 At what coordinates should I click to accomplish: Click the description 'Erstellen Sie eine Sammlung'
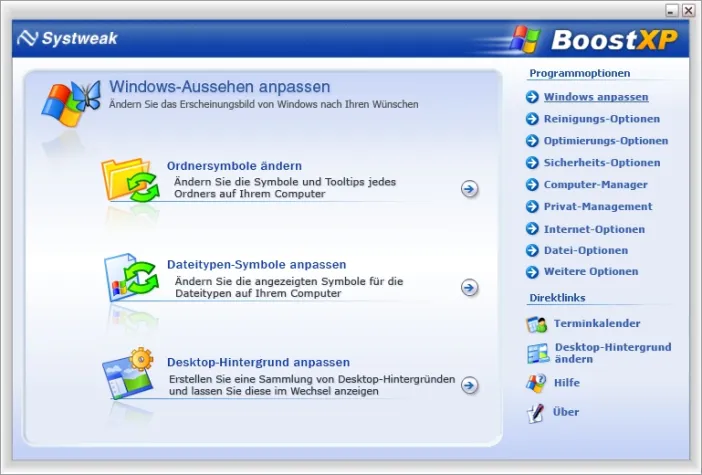tap(312, 385)
